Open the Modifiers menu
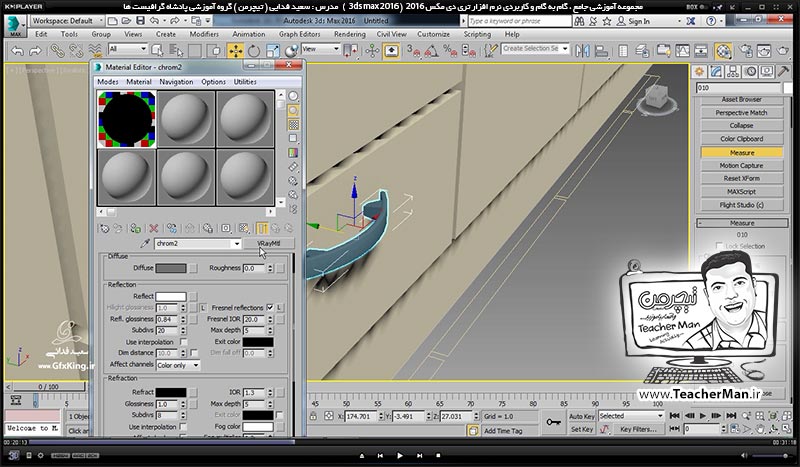Image resolution: width=800 pixels, height=467 pixels. tap(204, 34)
